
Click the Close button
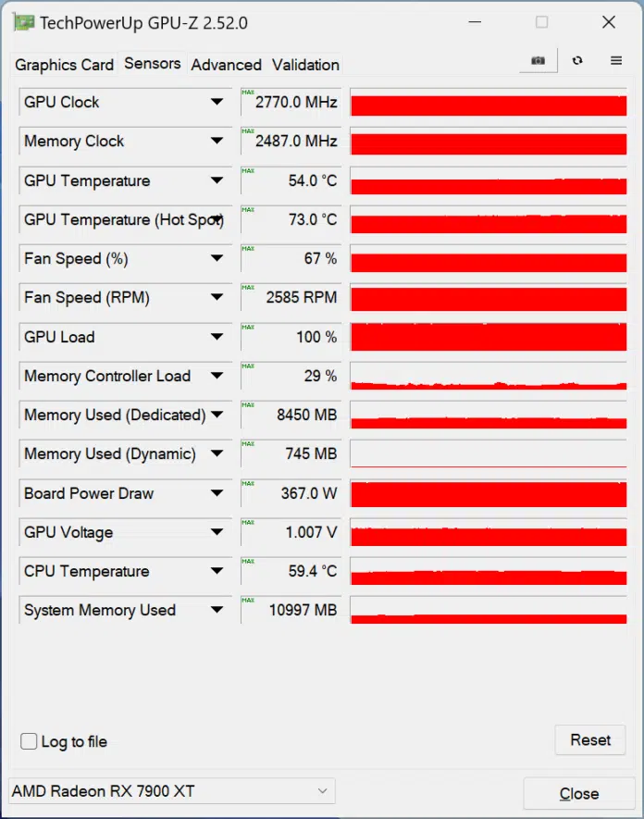tap(578, 793)
